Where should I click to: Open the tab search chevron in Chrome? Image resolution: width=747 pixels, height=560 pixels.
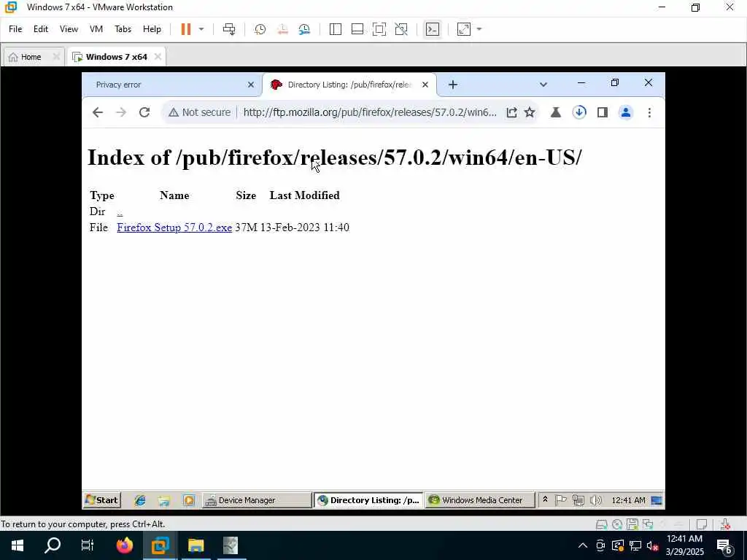click(x=543, y=85)
